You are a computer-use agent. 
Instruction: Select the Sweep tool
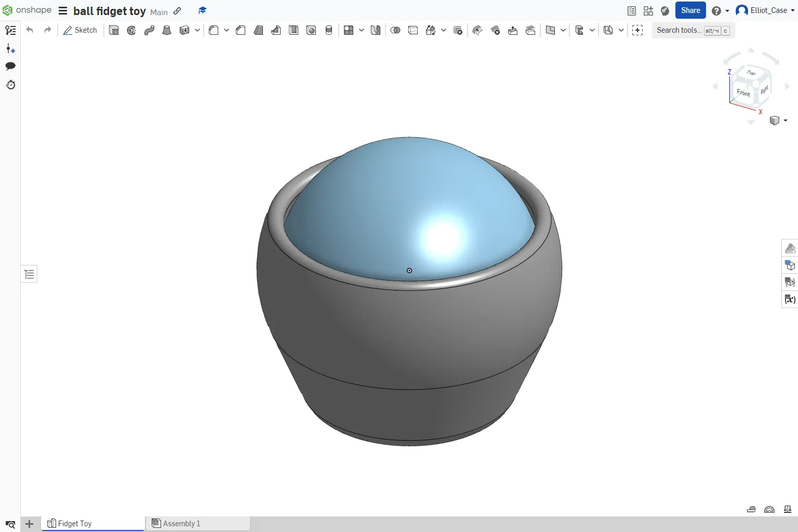(149, 30)
